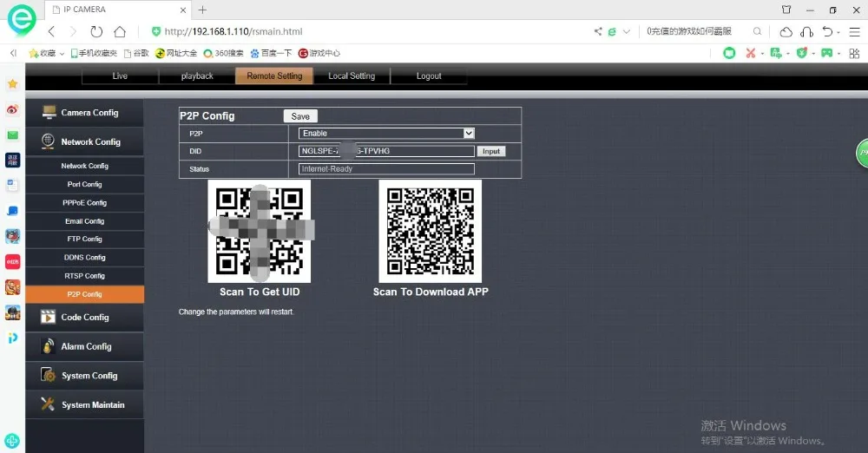Click the teal plus-circle icon at sidebar bottom
Viewport: 868px width, 453px height.
12,441
